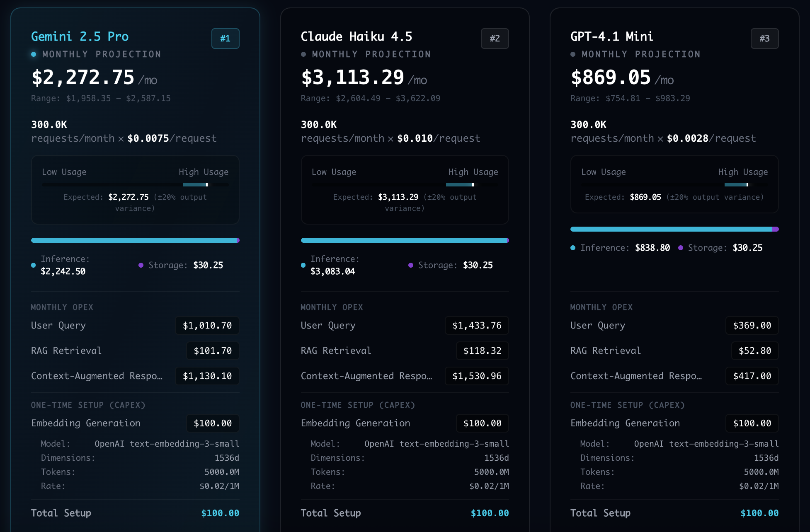The width and height of the screenshot is (810, 532).
Task: Select the Monthly Opex section header on Gemini
Action: coord(62,307)
